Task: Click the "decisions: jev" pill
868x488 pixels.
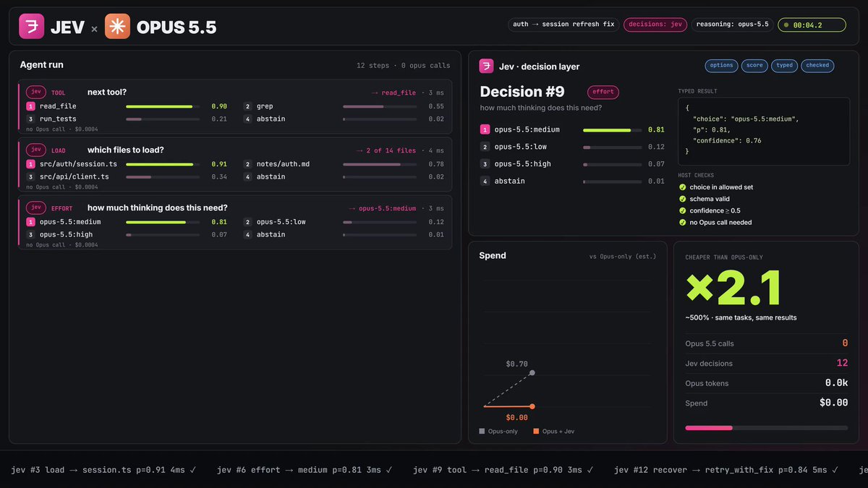Action: [655, 25]
